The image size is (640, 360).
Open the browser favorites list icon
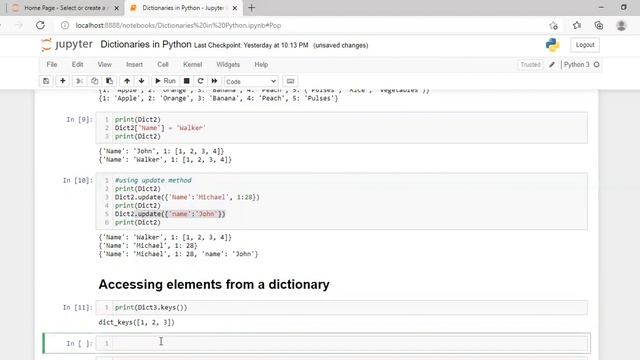coord(576,25)
